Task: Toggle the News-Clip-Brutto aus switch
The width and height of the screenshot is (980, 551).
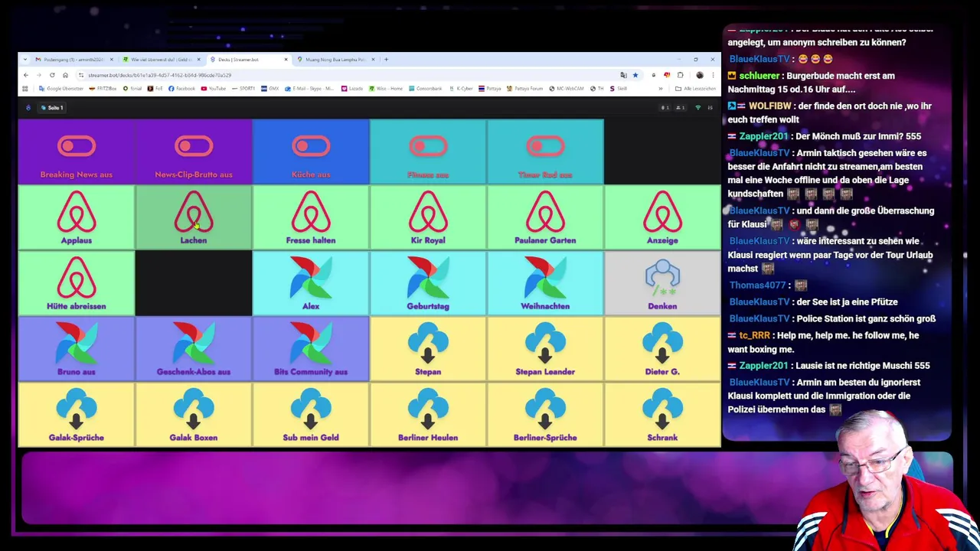Action: click(x=194, y=152)
